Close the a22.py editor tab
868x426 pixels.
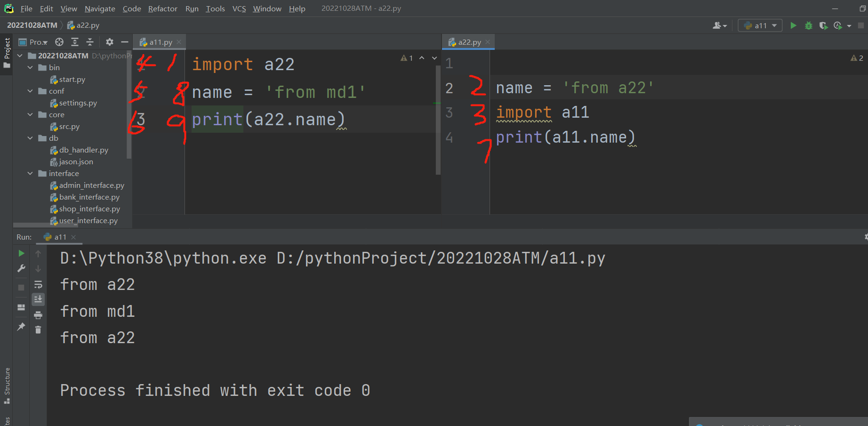[488, 42]
